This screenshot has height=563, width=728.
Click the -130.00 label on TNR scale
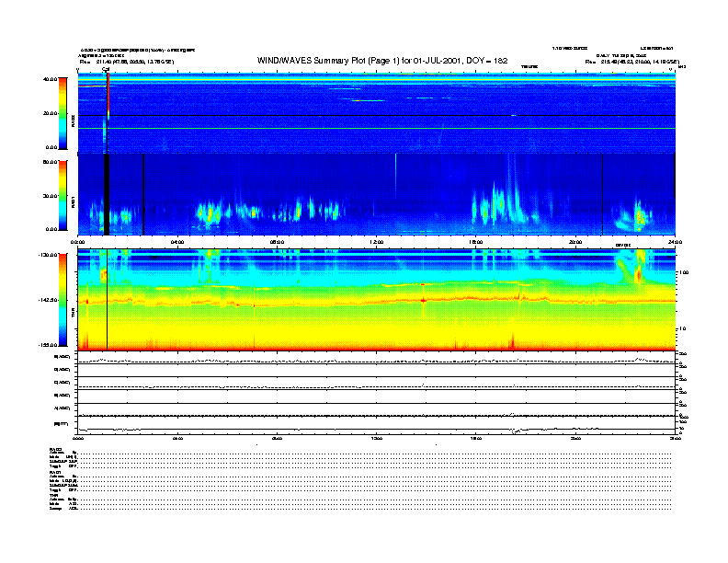[48, 255]
